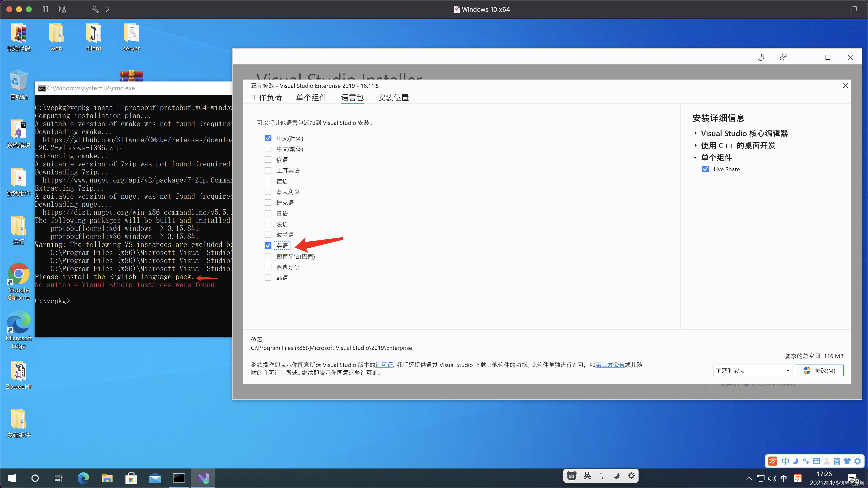Screen dimensions: 868x488
Task: Expand Visual Studio 核心编辑器 details
Action: [x=695, y=133]
